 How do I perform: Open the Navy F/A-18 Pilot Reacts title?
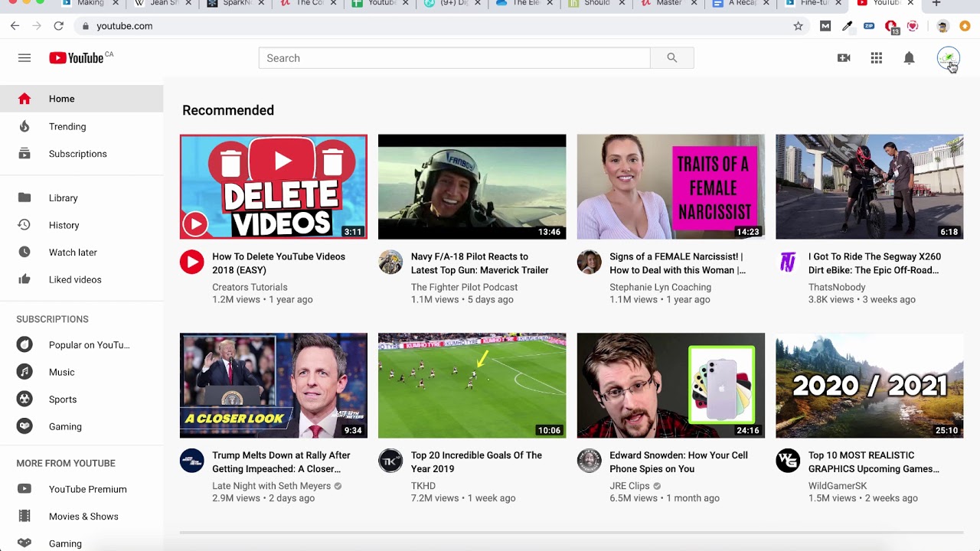pos(480,263)
